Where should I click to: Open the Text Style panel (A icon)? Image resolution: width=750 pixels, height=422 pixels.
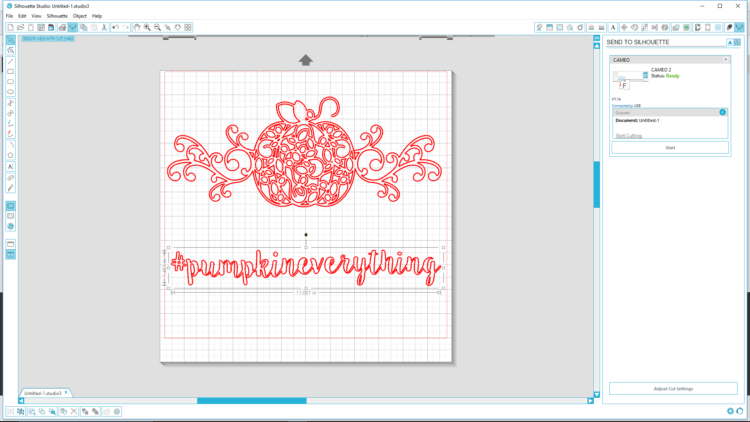[613, 28]
